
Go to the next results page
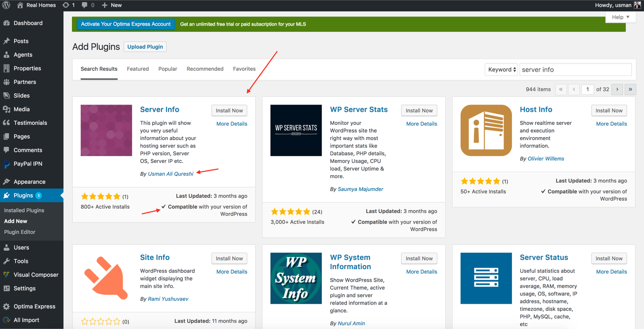pos(617,89)
